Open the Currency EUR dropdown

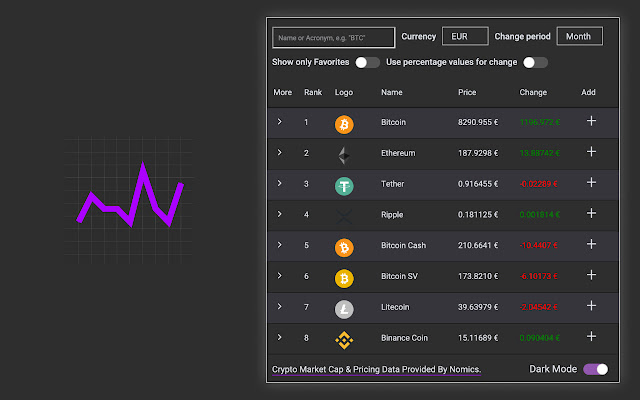click(x=465, y=36)
